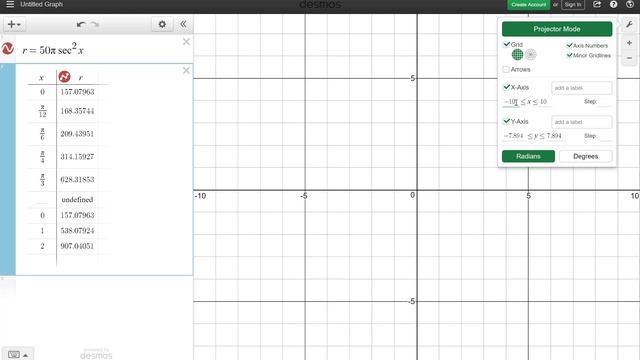Image resolution: width=640 pixels, height=360 pixels.
Task: Open the Add Item plus menu
Action: click(14, 24)
